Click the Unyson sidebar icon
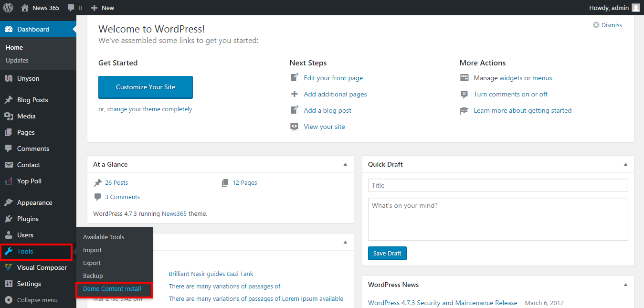The image size is (644, 308). [9, 78]
